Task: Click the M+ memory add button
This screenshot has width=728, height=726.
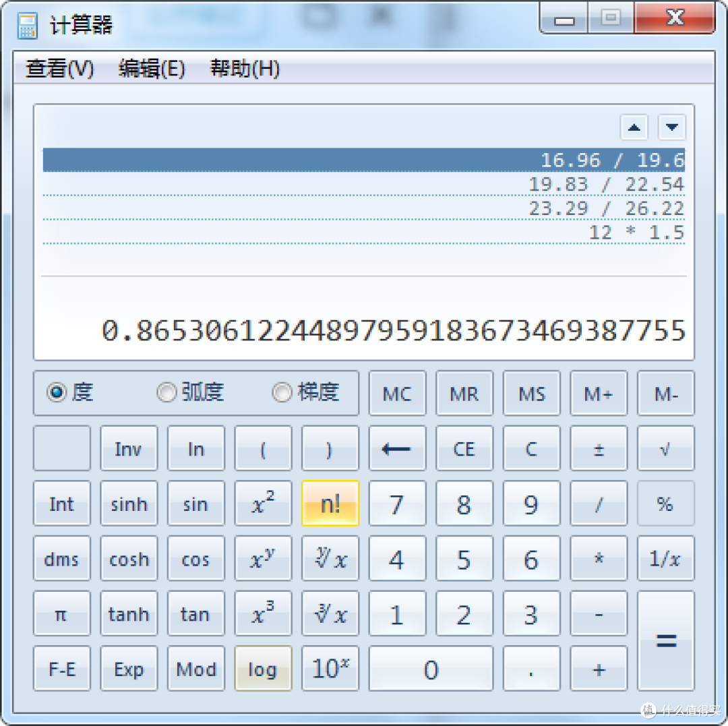Action: point(599,393)
